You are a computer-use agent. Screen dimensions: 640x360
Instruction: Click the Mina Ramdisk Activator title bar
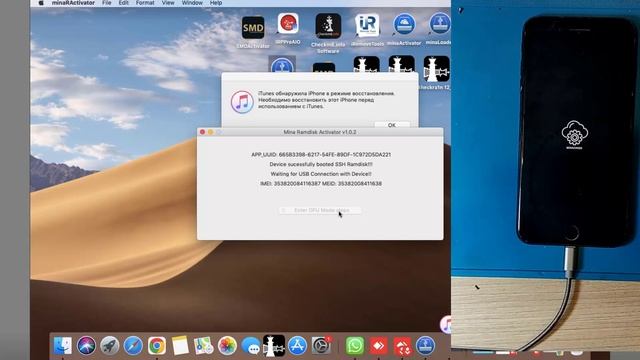pyautogui.click(x=320, y=132)
